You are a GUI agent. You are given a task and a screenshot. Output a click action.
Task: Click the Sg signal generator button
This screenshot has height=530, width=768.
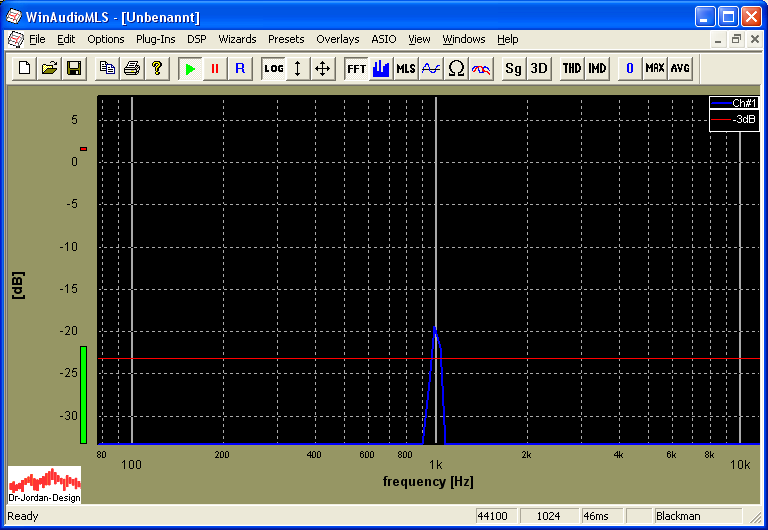click(513, 68)
